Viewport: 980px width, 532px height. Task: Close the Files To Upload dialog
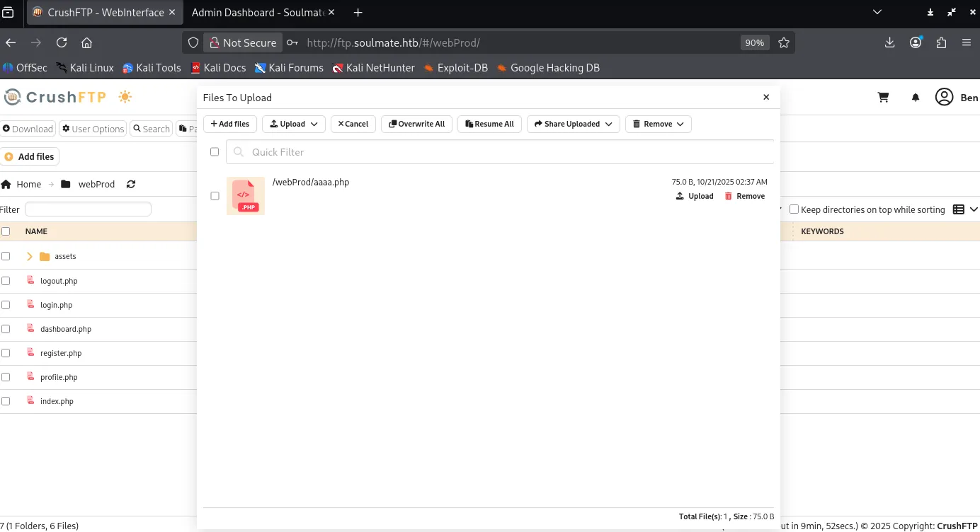(x=766, y=97)
